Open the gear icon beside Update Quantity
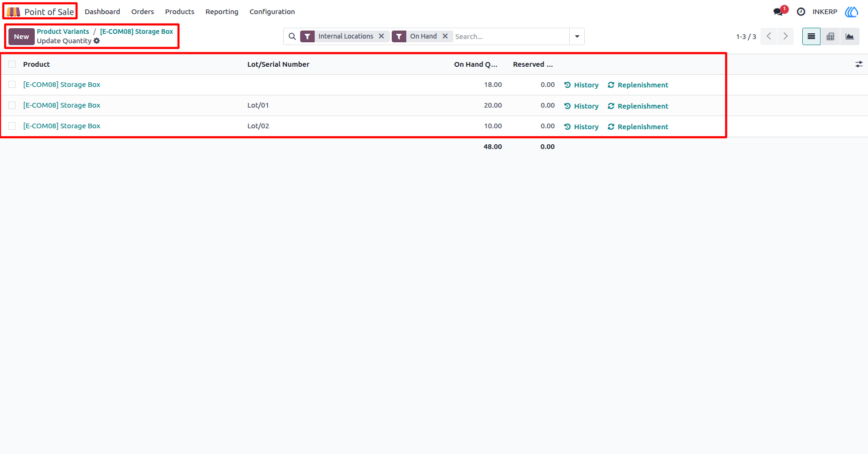 click(97, 41)
